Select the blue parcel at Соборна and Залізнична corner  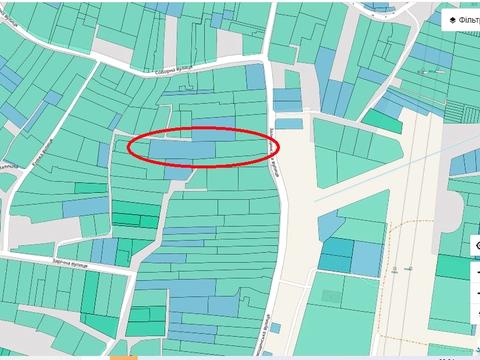click(255, 77)
